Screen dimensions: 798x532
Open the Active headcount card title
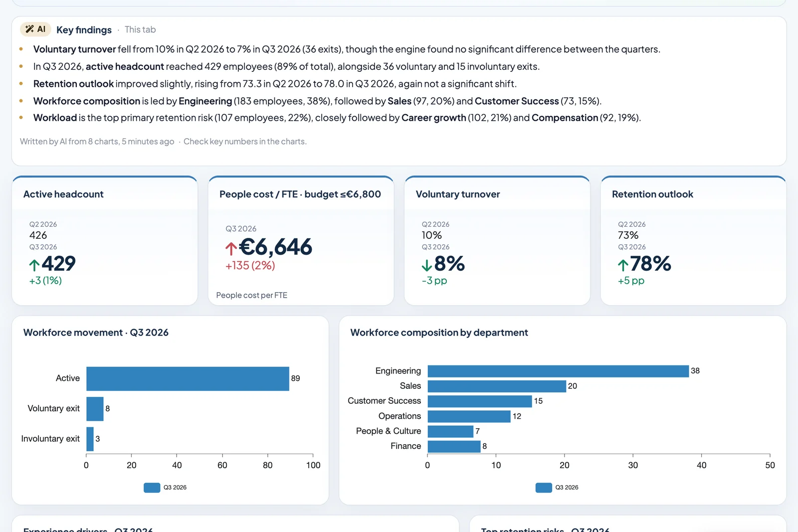coord(63,194)
